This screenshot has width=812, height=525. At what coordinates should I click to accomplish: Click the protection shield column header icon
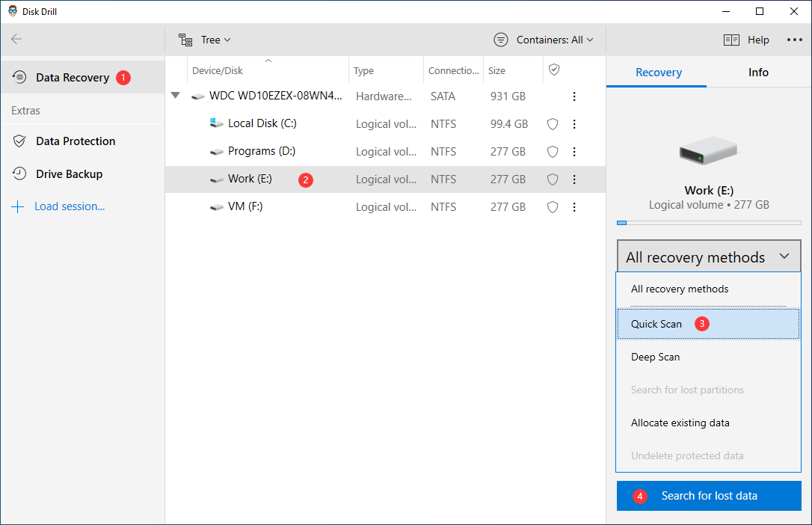coord(554,70)
